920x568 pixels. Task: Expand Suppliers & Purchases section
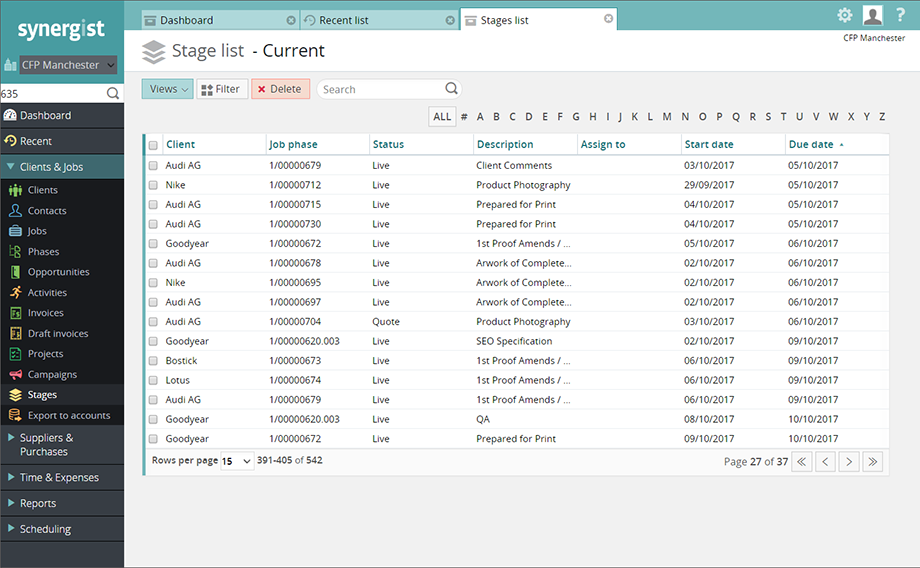tap(62, 445)
